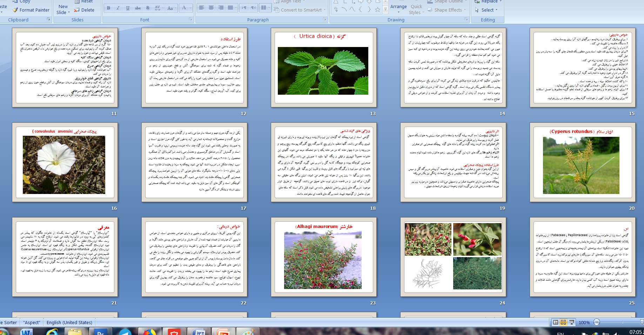Center the paragraph text
The image size is (644, 335).
point(211,8)
